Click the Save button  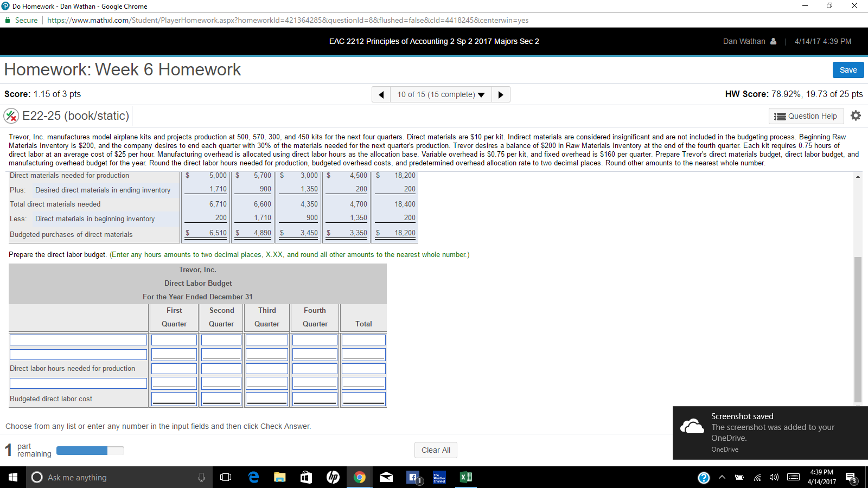click(848, 69)
